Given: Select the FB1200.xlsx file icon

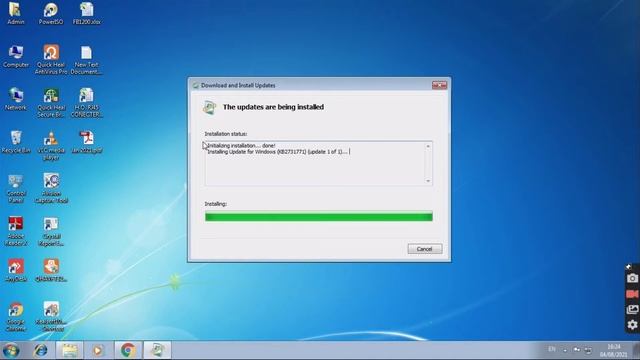Looking at the screenshot, I should pyautogui.click(x=87, y=13).
